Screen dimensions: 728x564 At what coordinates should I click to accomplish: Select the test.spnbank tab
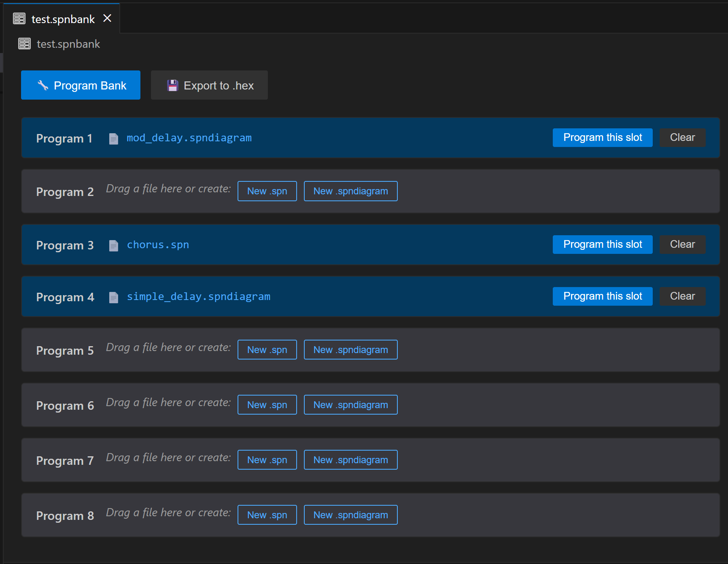click(x=63, y=19)
